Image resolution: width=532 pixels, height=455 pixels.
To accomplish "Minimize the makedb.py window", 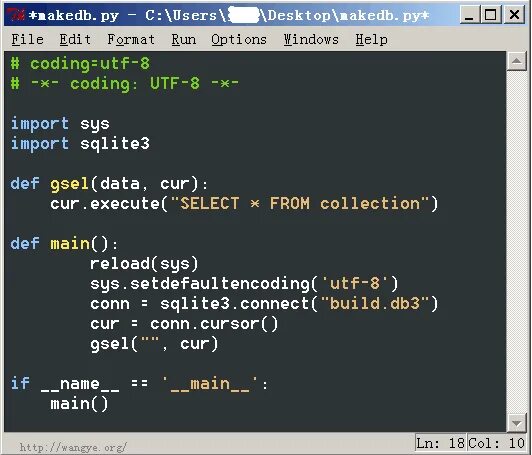I will point(470,15).
